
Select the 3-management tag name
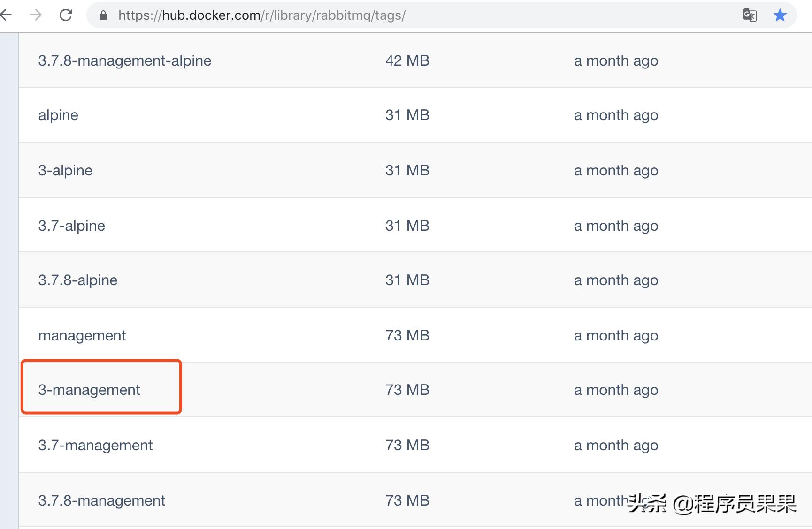pyautogui.click(x=89, y=390)
